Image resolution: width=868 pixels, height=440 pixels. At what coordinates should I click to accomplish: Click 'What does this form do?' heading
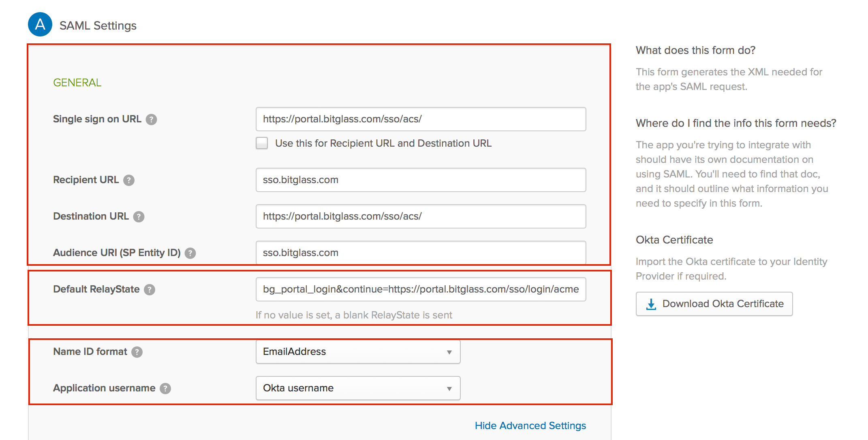(695, 50)
